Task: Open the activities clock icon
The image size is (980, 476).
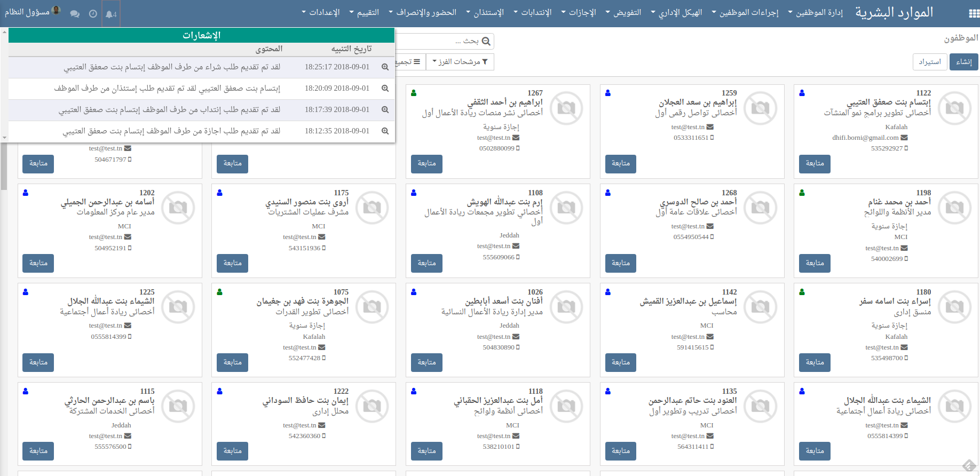Action: [x=93, y=14]
